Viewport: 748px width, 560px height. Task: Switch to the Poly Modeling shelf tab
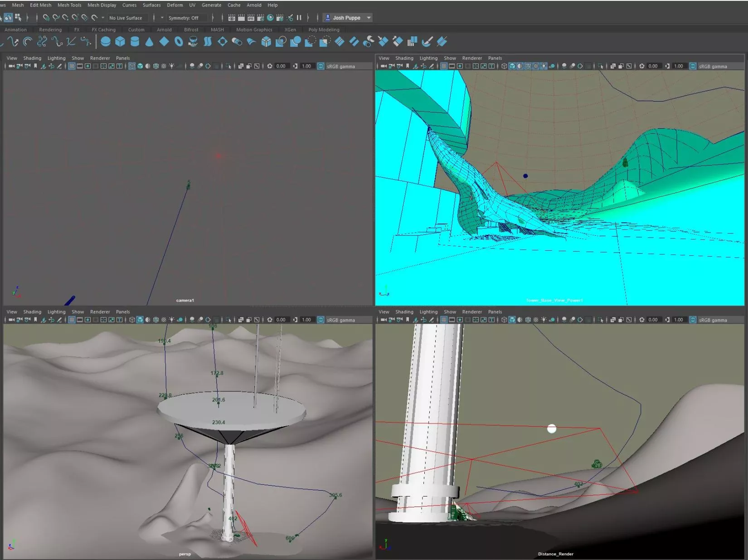point(324,30)
